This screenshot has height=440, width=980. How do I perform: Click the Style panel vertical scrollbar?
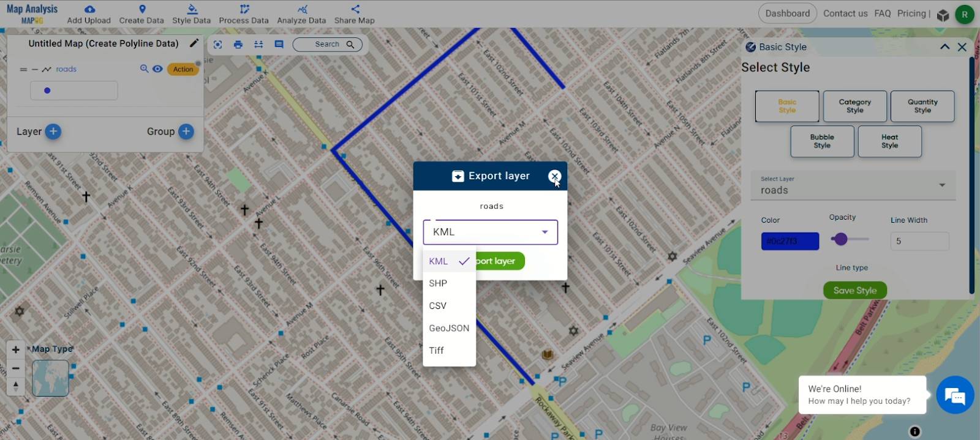(972, 175)
